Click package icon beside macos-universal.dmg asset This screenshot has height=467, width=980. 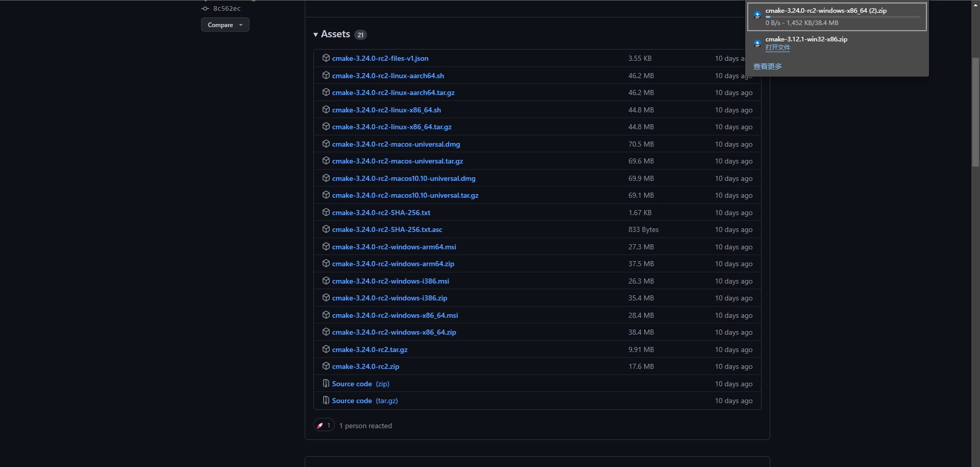pos(326,144)
